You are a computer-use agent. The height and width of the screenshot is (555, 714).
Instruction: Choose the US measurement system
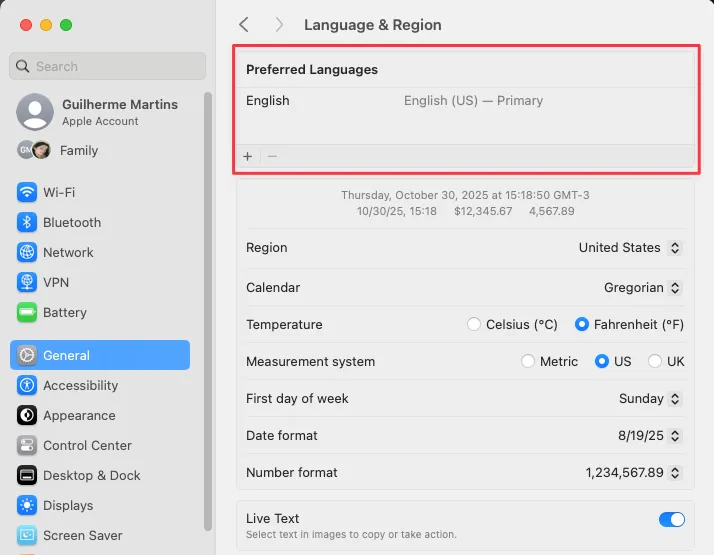click(x=602, y=361)
